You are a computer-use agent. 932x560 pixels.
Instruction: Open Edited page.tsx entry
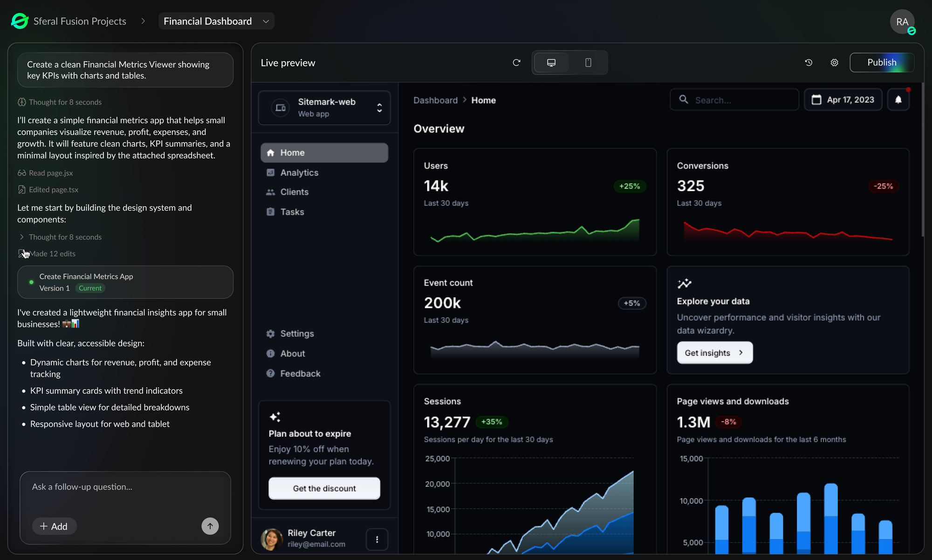tap(48, 190)
